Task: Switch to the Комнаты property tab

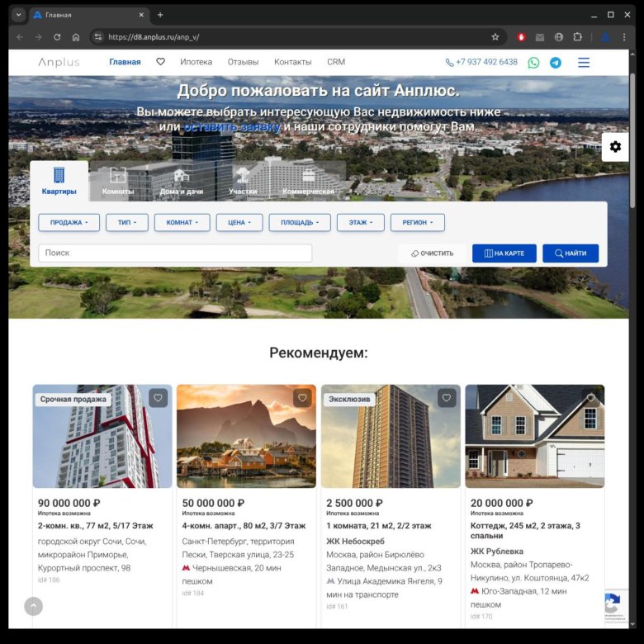Action: tap(118, 182)
